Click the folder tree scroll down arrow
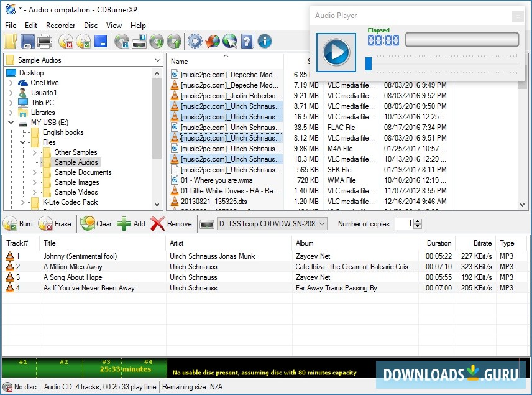The width and height of the screenshot is (532, 395). tap(157, 205)
